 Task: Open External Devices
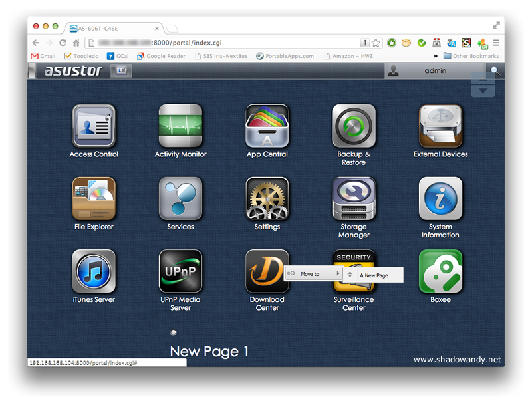440,126
